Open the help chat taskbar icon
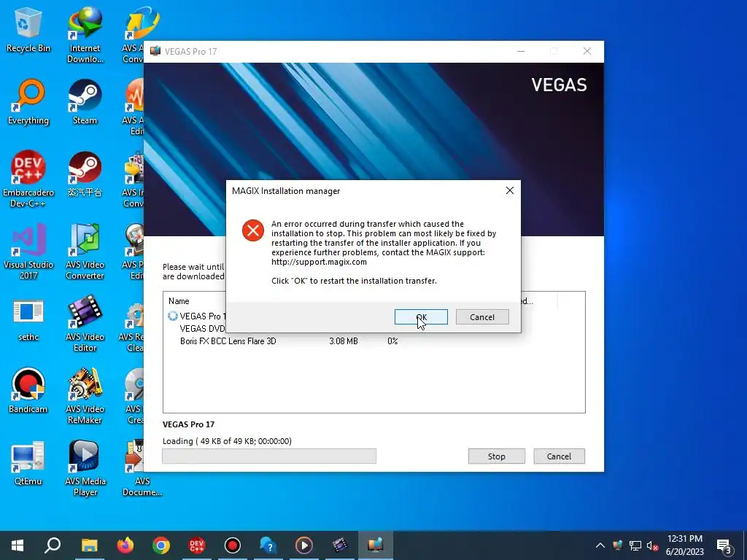 tap(268, 545)
